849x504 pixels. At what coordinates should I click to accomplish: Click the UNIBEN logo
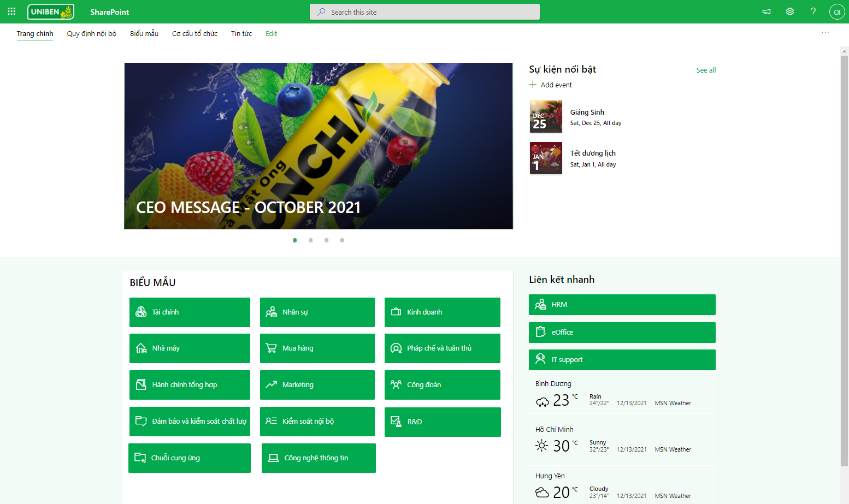pyautogui.click(x=51, y=12)
